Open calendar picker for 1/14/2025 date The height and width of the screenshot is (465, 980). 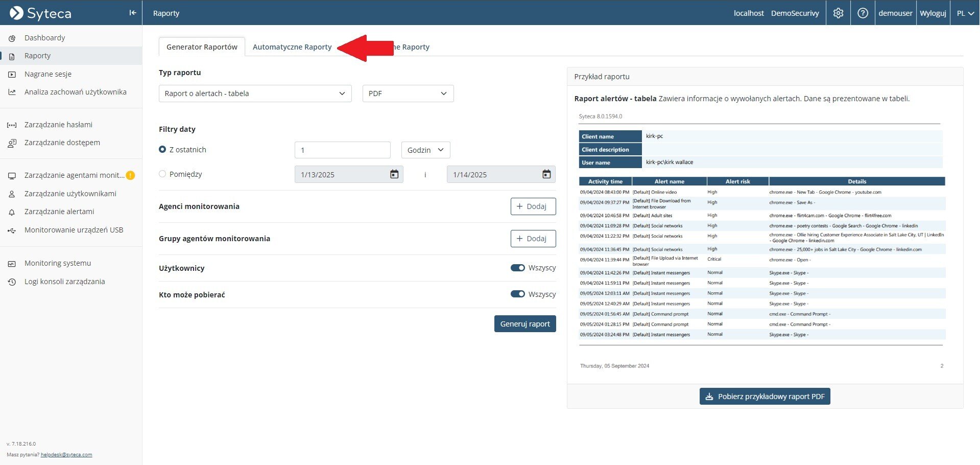click(546, 174)
